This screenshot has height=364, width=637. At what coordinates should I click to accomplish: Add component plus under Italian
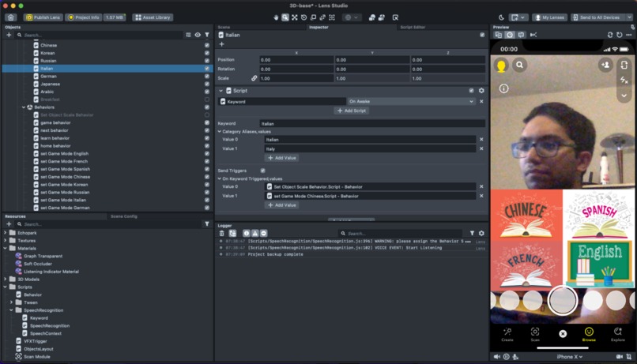tap(221, 44)
